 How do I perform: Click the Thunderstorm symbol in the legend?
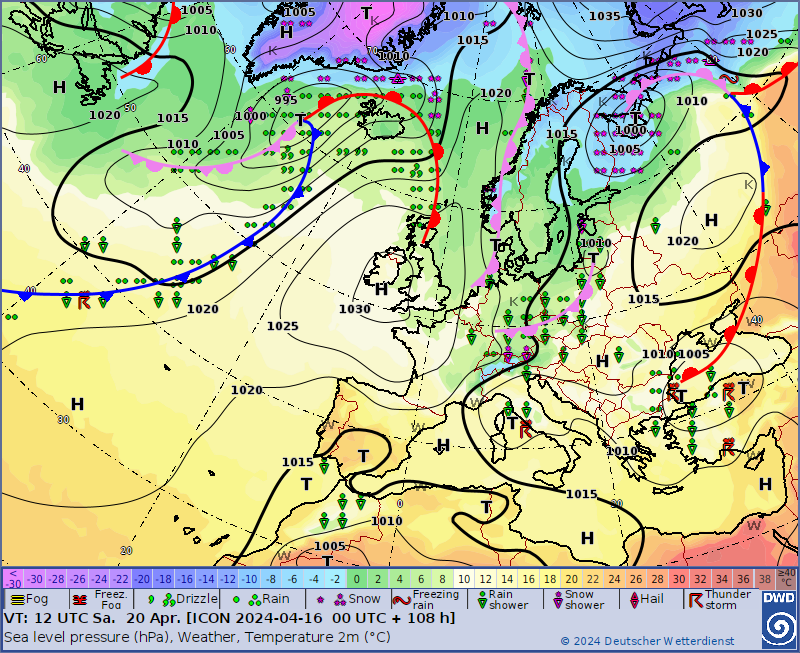coord(693,599)
